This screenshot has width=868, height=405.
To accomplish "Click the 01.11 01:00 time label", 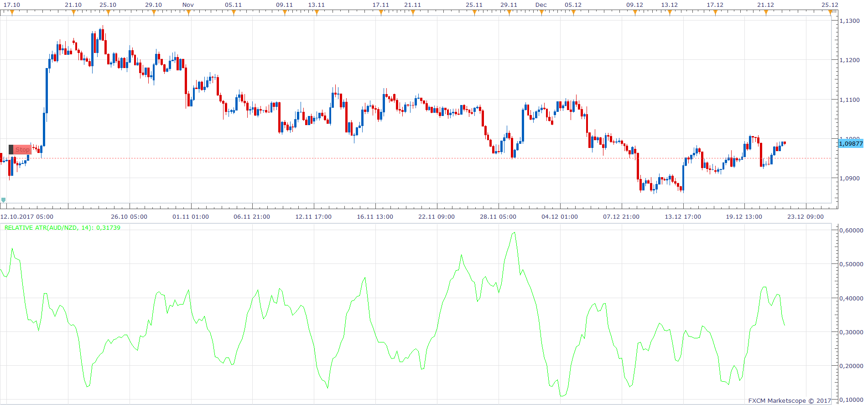I will pyautogui.click(x=191, y=216).
